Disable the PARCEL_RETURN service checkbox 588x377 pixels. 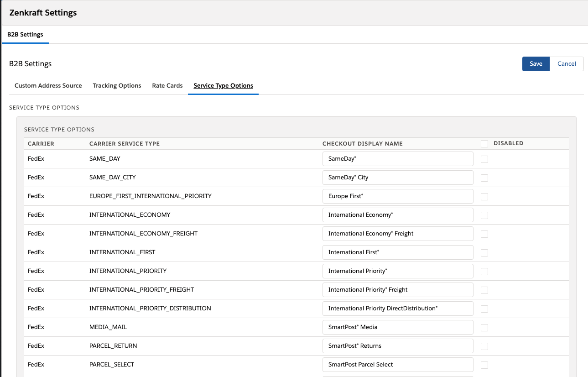pos(484,346)
